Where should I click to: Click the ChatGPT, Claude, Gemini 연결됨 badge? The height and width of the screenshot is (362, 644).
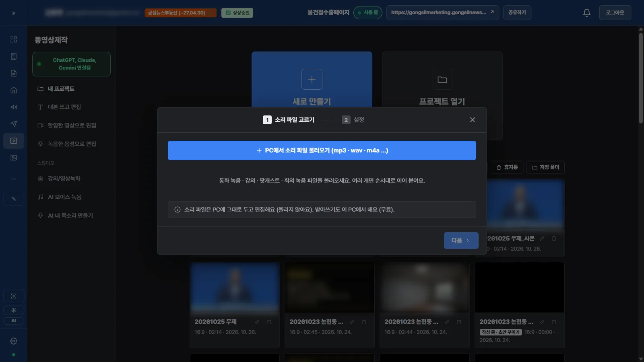tap(71, 64)
